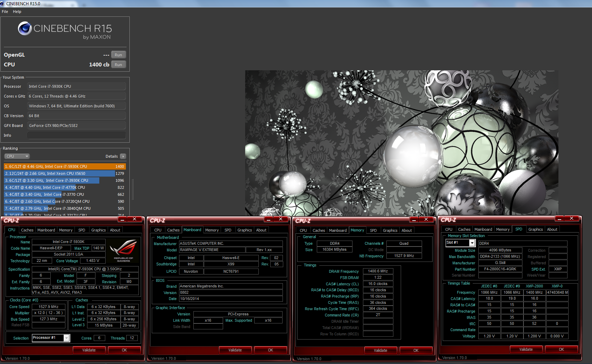Screen dimensions: 592x364
Task: Click the Cinebench logo icon in title bar
Action: pos(2,3)
